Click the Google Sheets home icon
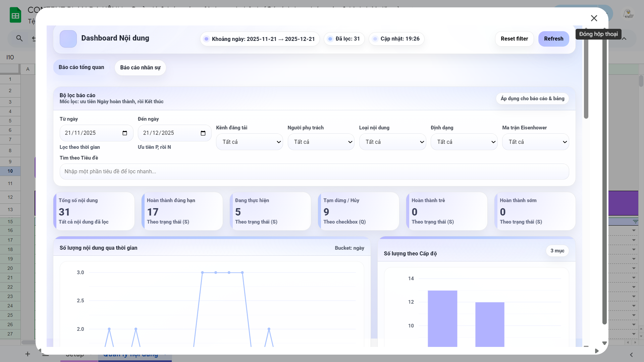The image size is (644, 362). [x=15, y=15]
